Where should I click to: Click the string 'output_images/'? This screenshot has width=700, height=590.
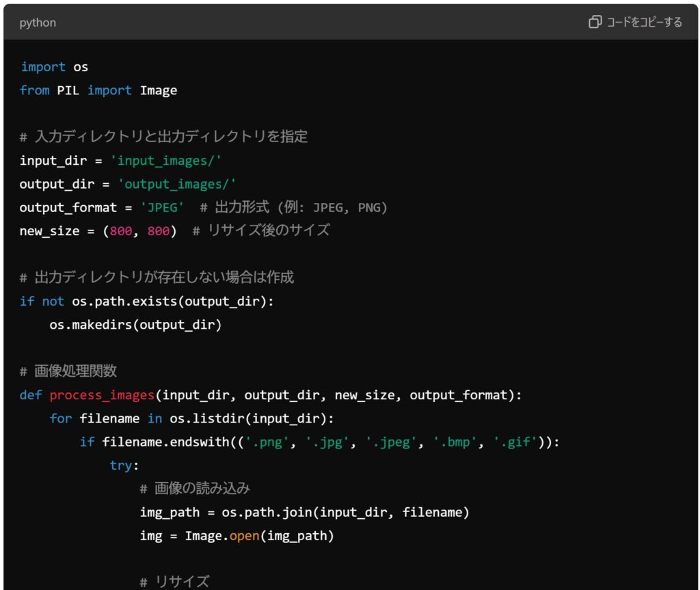tap(177, 184)
